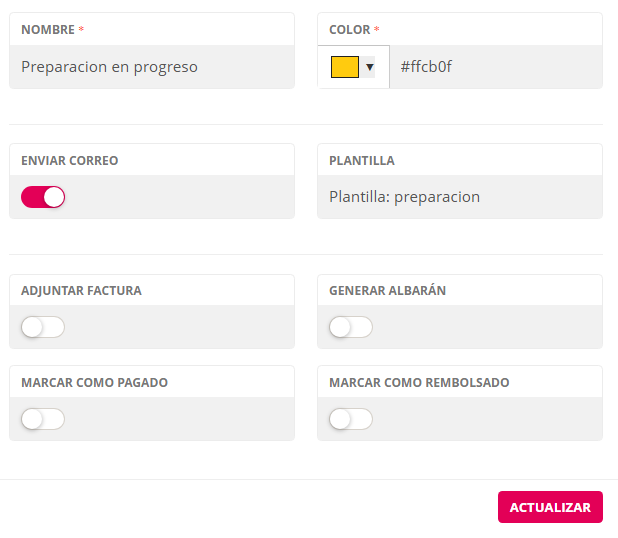Turn on the Generar Albarán toggle

(351, 327)
